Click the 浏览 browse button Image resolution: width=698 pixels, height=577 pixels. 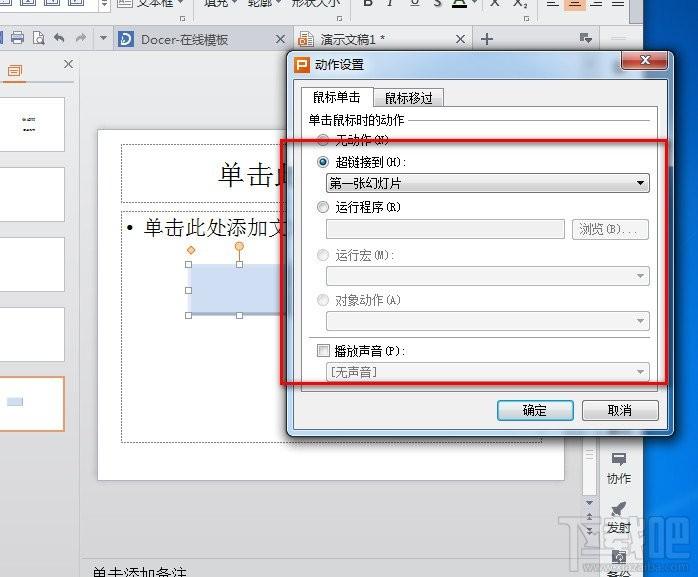[610, 229]
